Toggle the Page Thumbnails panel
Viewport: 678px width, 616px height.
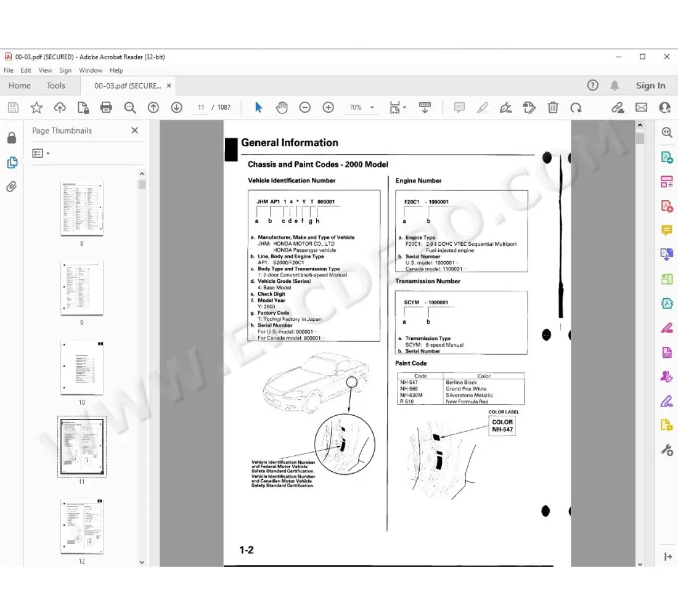(x=12, y=162)
